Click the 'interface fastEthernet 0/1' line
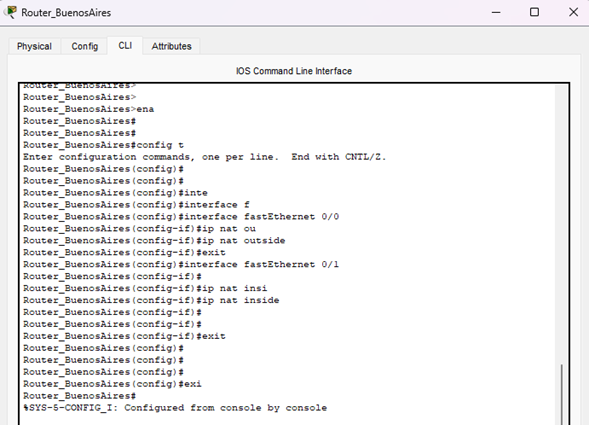Screen dimensions: 589x425 pyautogui.click(x=181, y=264)
